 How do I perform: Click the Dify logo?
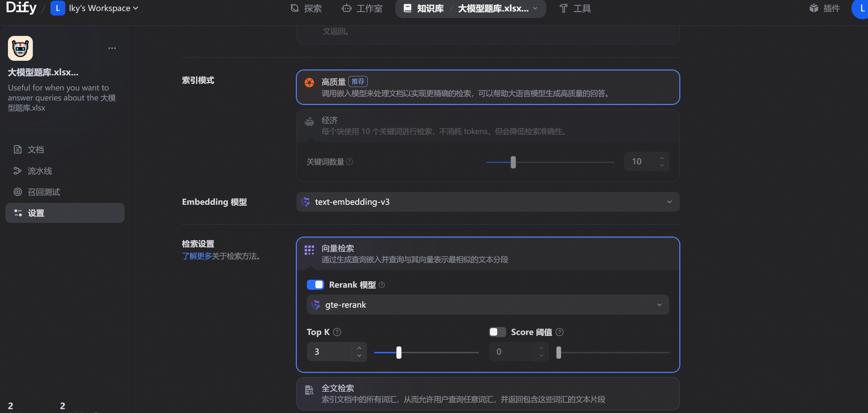click(21, 8)
